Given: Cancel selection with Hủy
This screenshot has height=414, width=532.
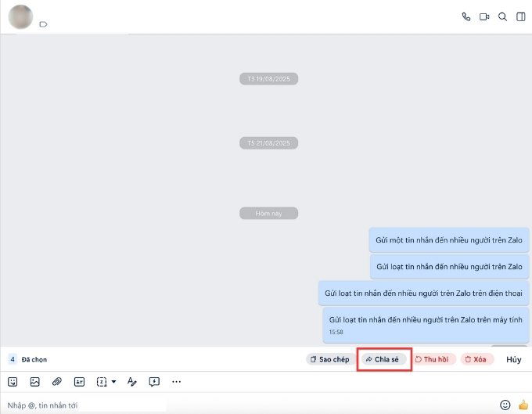Looking at the screenshot, I should pos(513,359).
